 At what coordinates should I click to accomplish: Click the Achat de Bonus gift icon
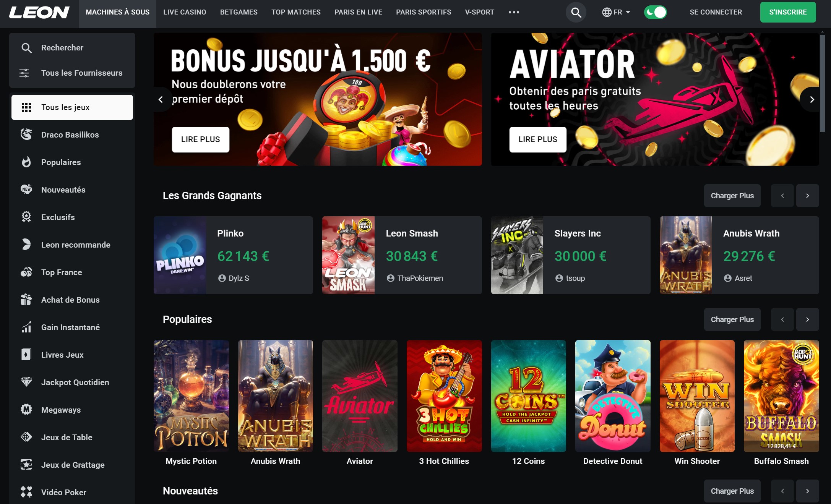click(x=26, y=300)
